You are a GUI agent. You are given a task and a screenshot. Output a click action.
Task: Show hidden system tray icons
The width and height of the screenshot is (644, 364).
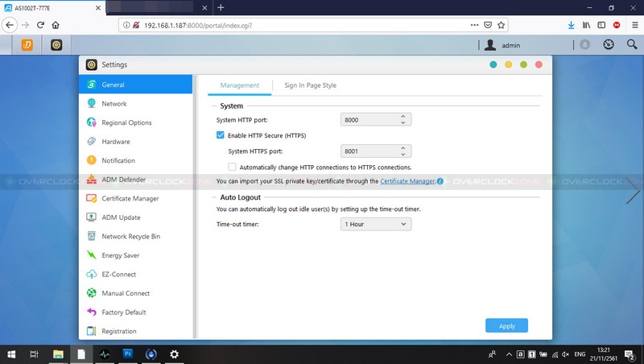click(x=509, y=354)
